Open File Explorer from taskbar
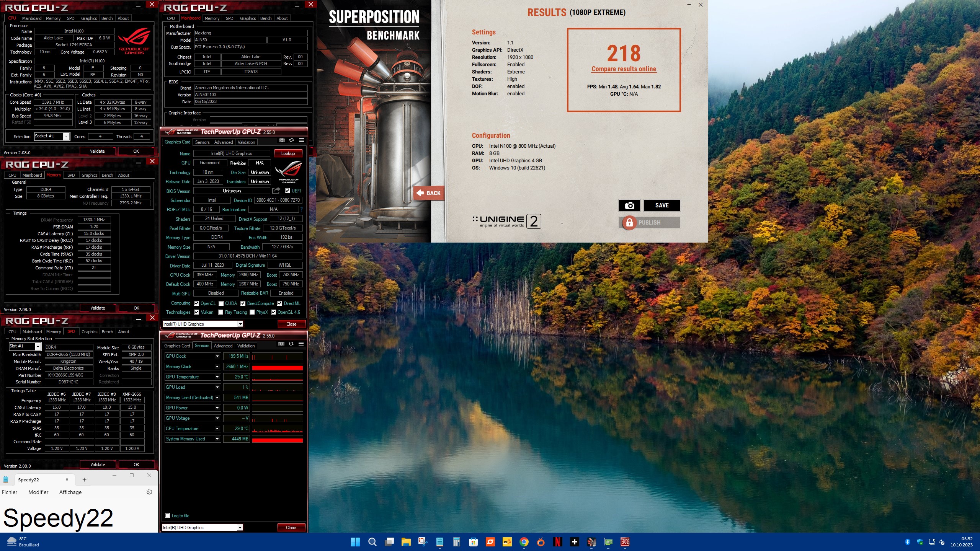This screenshot has height=551, width=980. (x=406, y=542)
